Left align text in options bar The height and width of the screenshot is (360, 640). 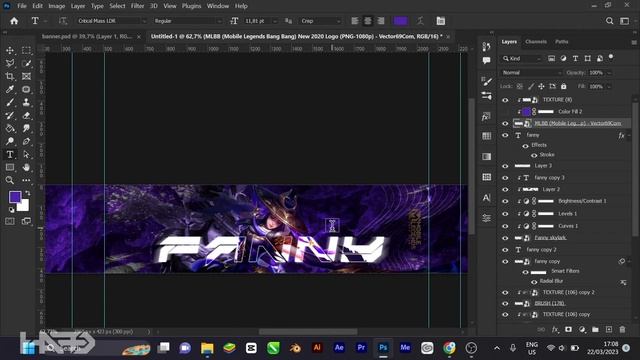click(x=355, y=21)
